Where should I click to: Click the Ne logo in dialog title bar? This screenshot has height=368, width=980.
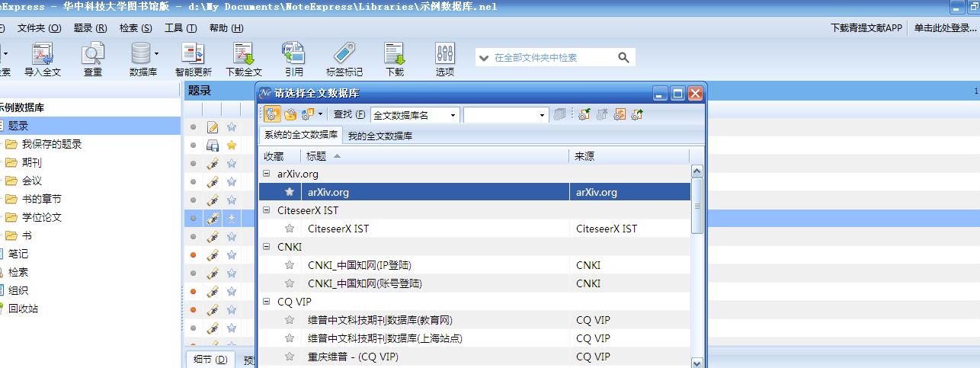tap(265, 93)
